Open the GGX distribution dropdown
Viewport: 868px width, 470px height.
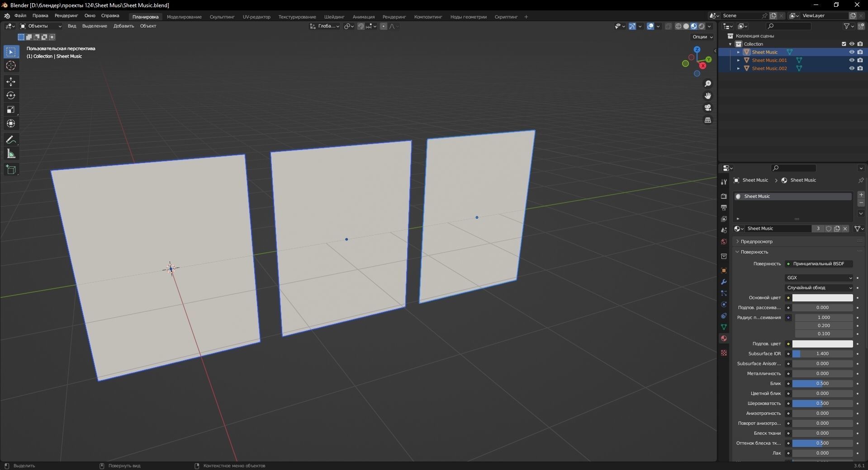click(819, 278)
